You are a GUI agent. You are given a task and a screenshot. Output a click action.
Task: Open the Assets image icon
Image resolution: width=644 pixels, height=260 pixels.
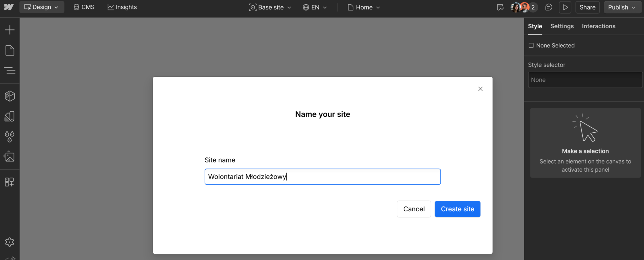(10, 157)
